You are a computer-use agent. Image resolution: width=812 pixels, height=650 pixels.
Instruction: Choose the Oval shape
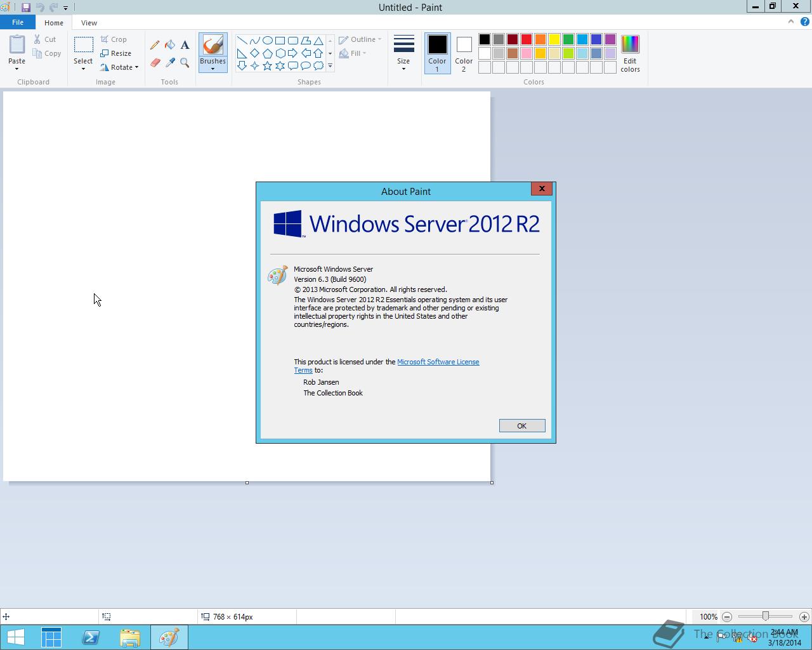pyautogui.click(x=267, y=40)
